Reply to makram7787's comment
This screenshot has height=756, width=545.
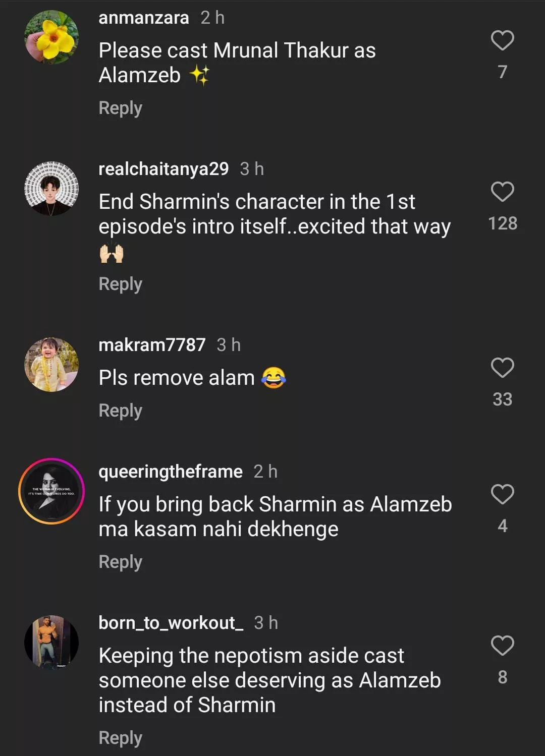[120, 411]
